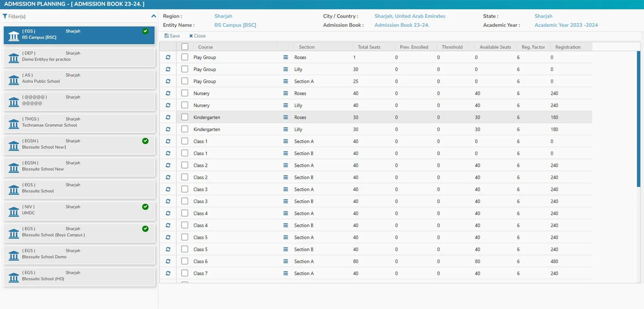Click the Save button
Image resolution: width=644 pixels, height=309 pixels.
(172, 36)
